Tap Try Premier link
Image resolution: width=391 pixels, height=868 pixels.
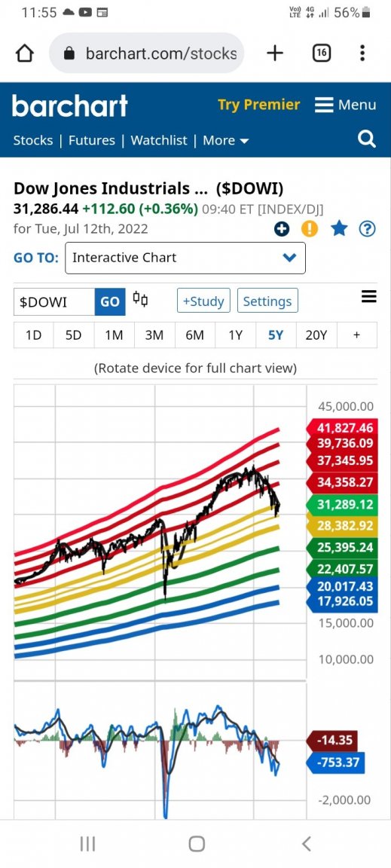[x=258, y=105]
